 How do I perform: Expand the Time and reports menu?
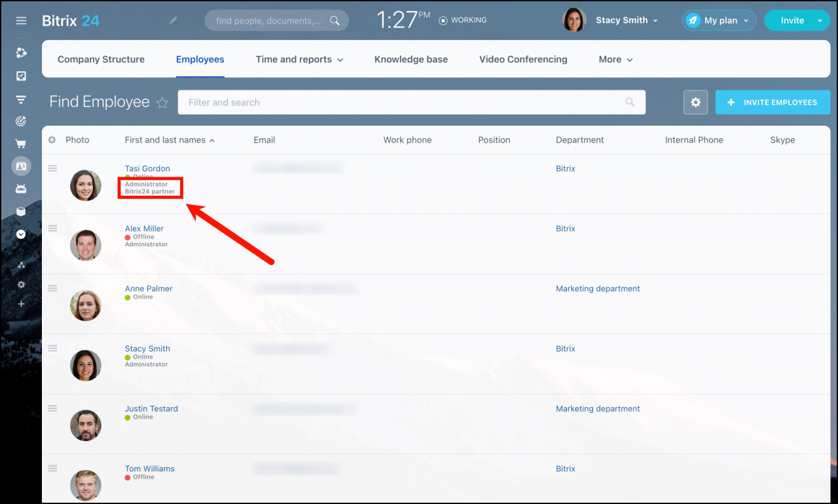click(299, 59)
